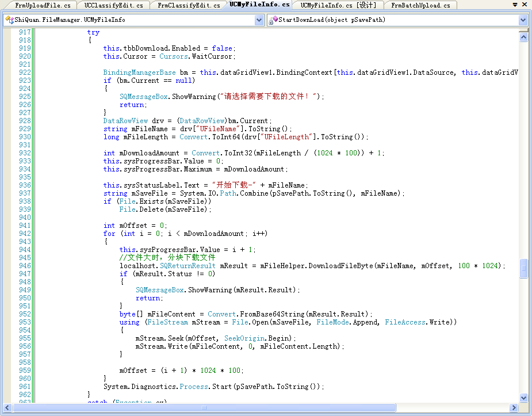Click the "UFileName" string literal

(x=218, y=129)
